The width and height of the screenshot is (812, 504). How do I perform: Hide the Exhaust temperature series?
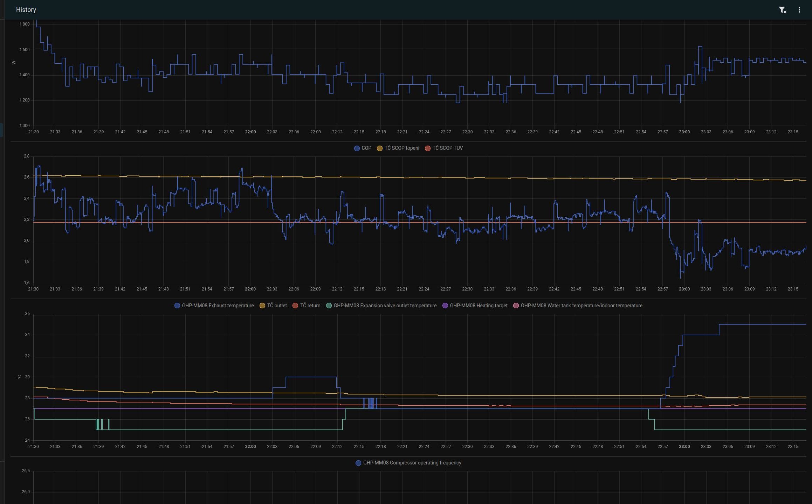click(218, 306)
